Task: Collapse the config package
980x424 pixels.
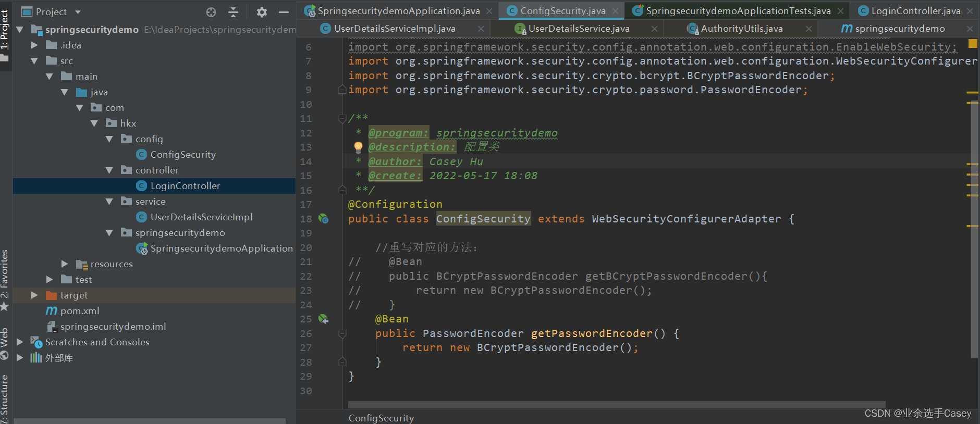Action: tap(109, 139)
